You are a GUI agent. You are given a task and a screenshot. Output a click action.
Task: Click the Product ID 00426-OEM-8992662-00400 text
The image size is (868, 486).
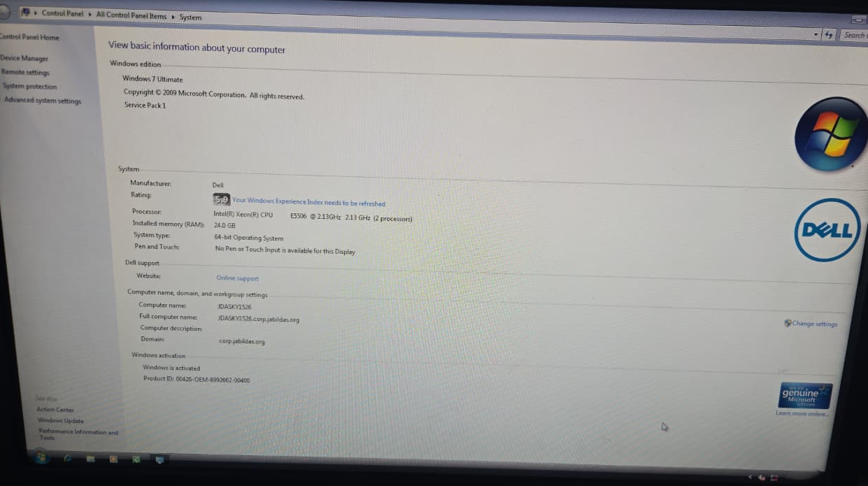197,380
